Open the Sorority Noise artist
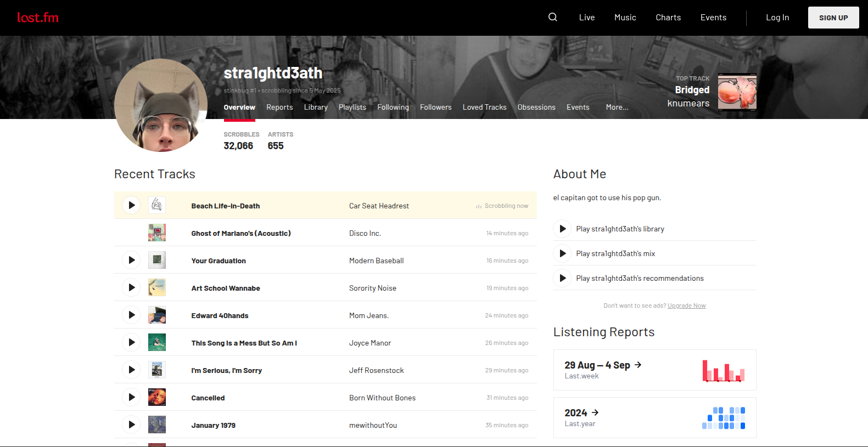This screenshot has width=868, height=447. click(373, 288)
